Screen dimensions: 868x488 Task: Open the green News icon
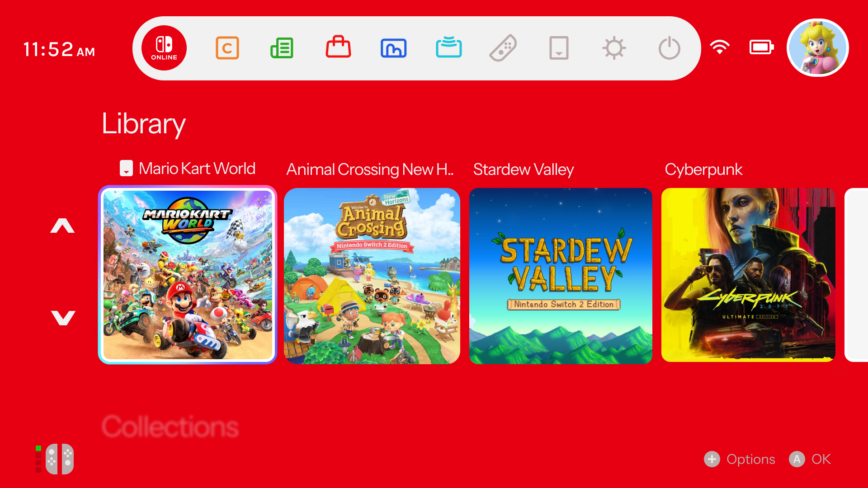tap(282, 48)
